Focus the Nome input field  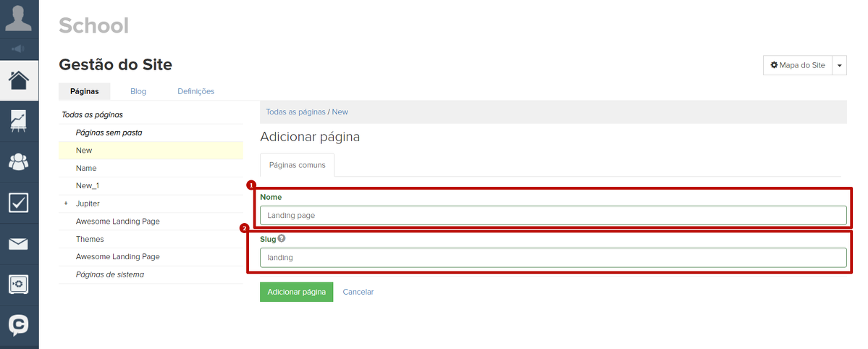(553, 215)
